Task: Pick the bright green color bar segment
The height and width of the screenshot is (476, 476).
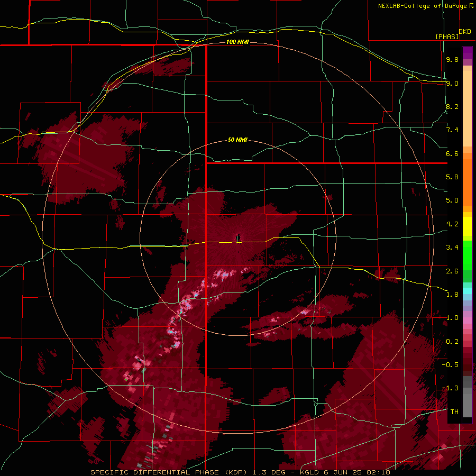Action: point(467,255)
